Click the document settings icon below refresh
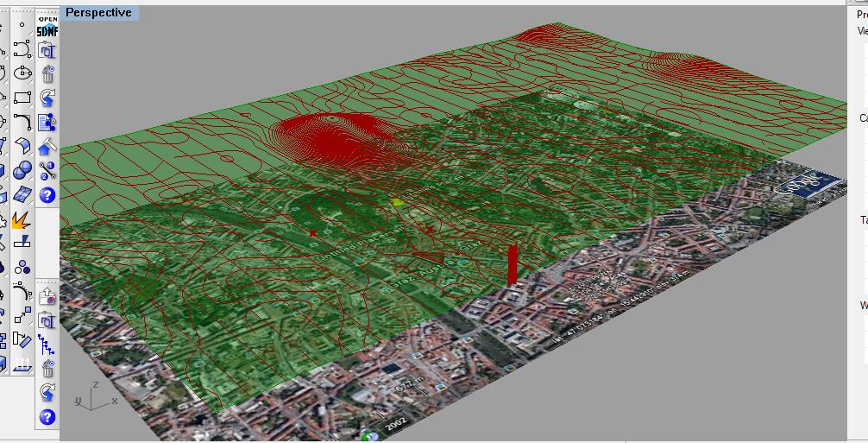The image size is (868, 443). pos(47,122)
